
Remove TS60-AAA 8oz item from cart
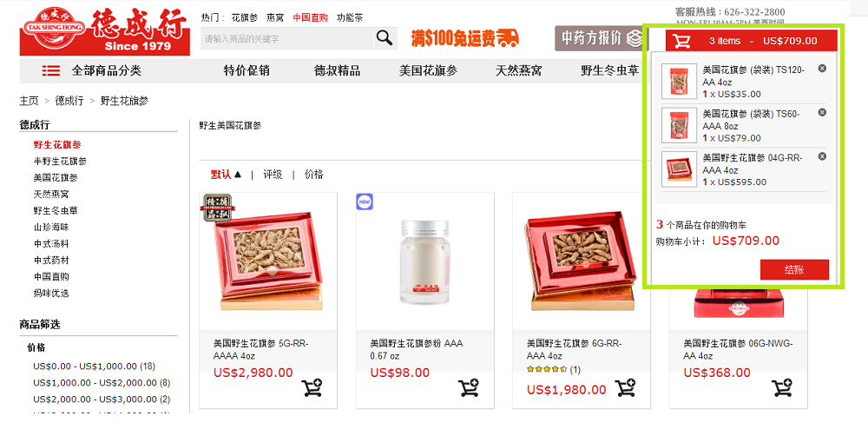point(822,112)
